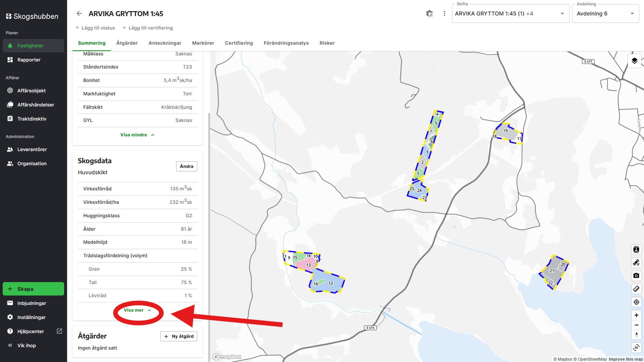Switch to the Förändringsanalys tab
Viewport: 644px width, 362px height.
[x=286, y=43]
